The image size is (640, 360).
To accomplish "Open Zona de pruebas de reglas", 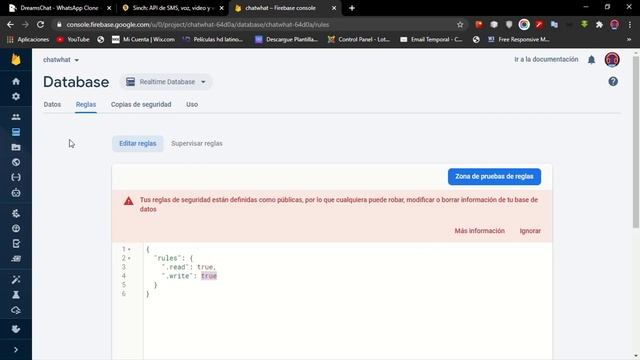I will pos(494,177).
